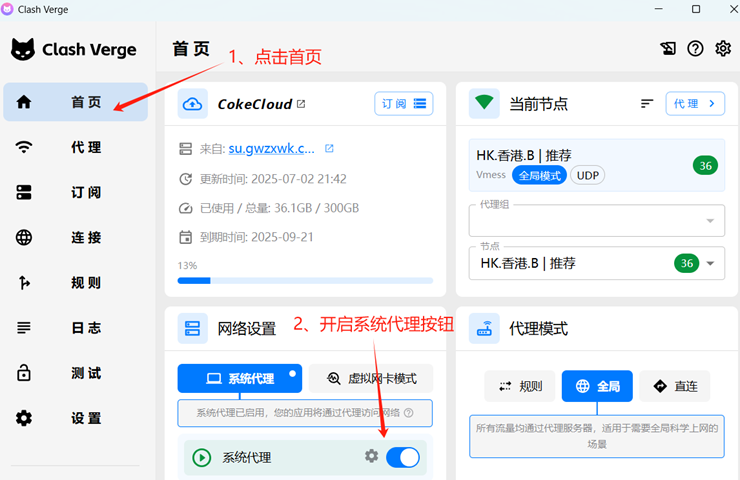740x480 pixels.
Task: Click the gauge icon beside 已使用 / 总量
Action: point(185,208)
